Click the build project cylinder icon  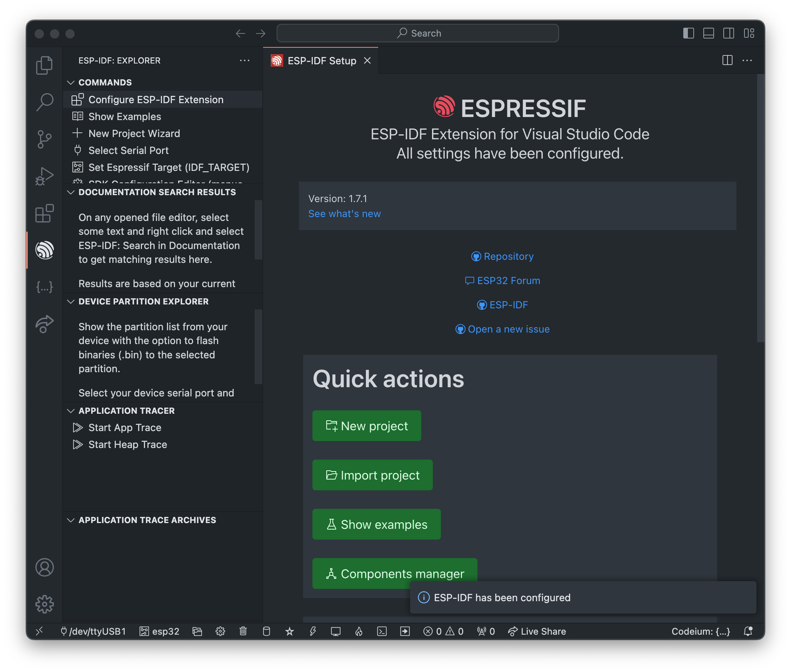tap(266, 631)
